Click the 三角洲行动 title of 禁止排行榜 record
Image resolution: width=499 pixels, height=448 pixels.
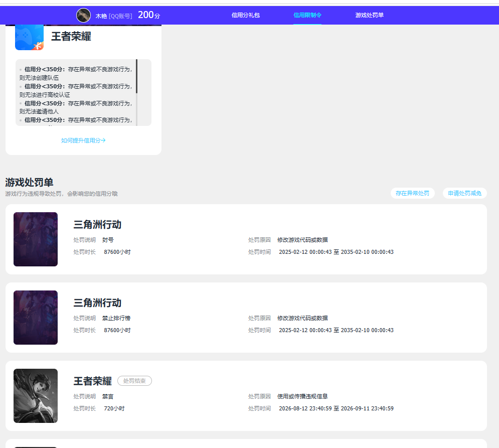(x=97, y=303)
